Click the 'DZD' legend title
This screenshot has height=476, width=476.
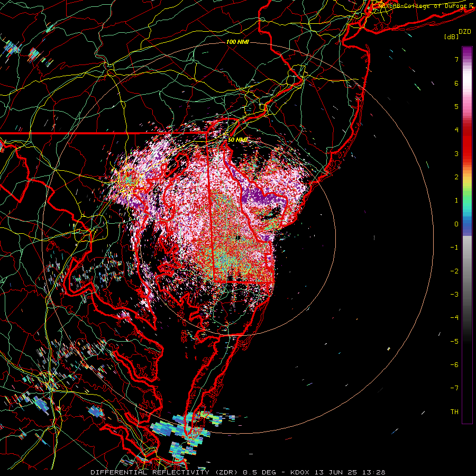point(465,32)
